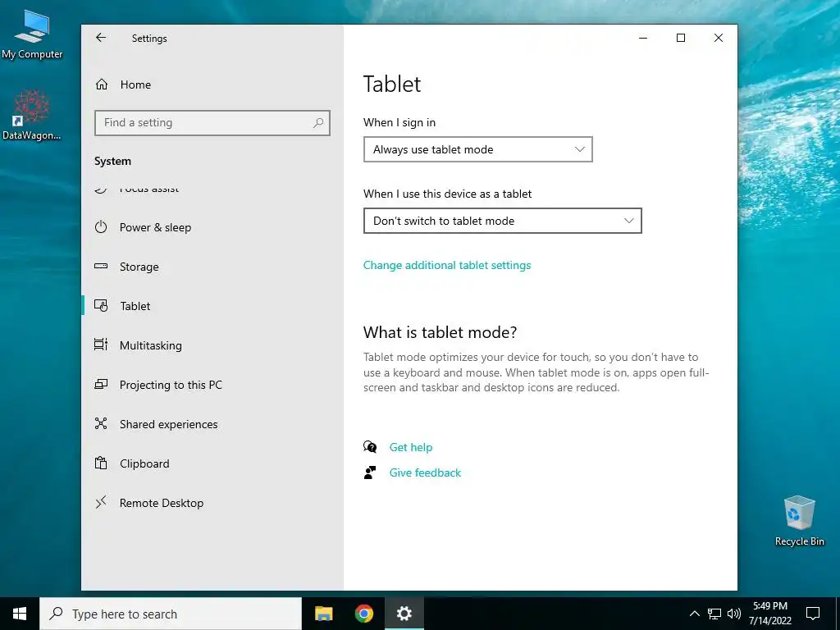Viewport: 840px width, 630px height.
Task: Open the clock showing 5:49 PM
Action: [x=770, y=614]
